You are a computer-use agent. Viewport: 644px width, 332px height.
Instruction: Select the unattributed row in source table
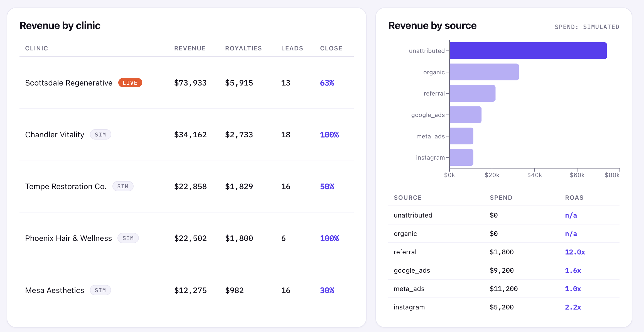click(x=504, y=215)
